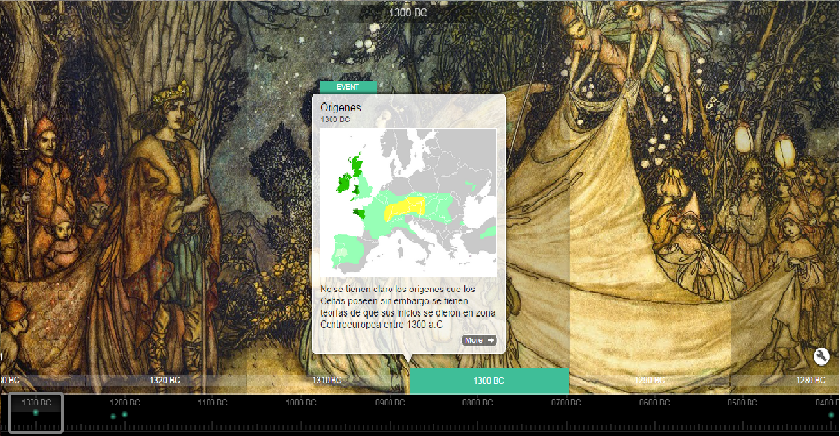Click the More button on Orígenes card

click(x=479, y=340)
